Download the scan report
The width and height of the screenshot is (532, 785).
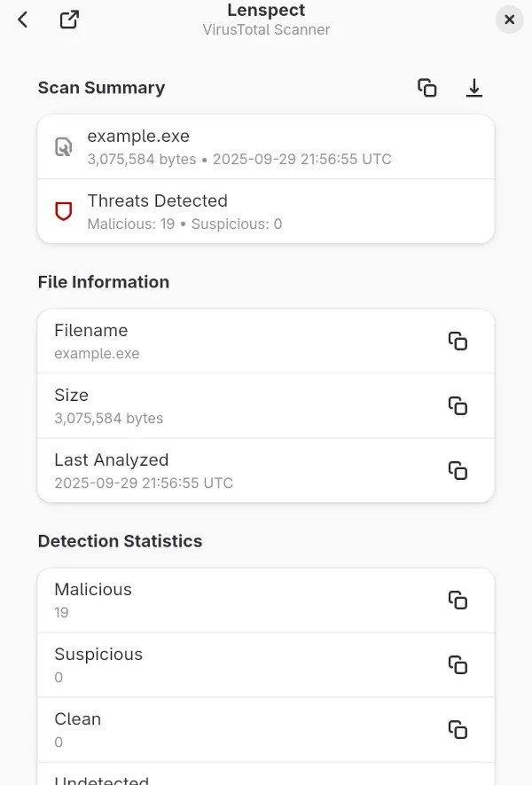474,88
